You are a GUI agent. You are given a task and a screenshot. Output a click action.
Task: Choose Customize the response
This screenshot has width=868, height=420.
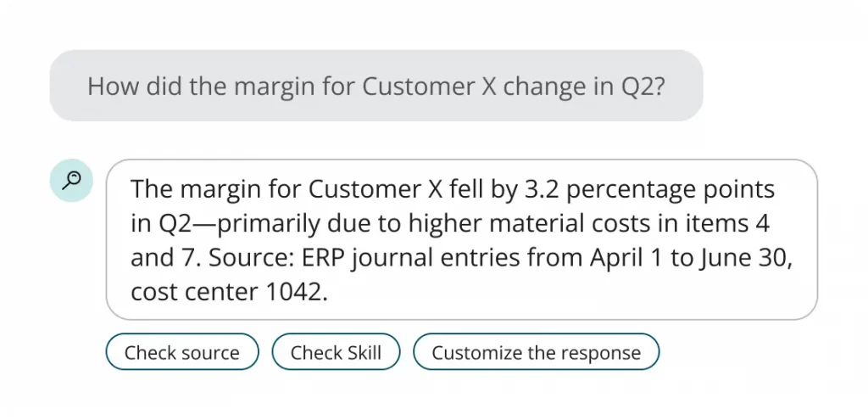(537, 352)
